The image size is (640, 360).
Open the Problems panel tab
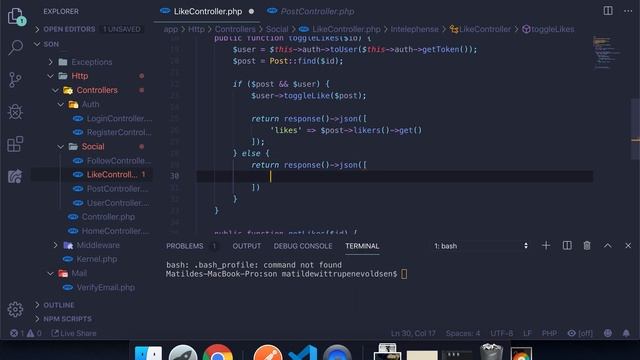pyautogui.click(x=184, y=246)
